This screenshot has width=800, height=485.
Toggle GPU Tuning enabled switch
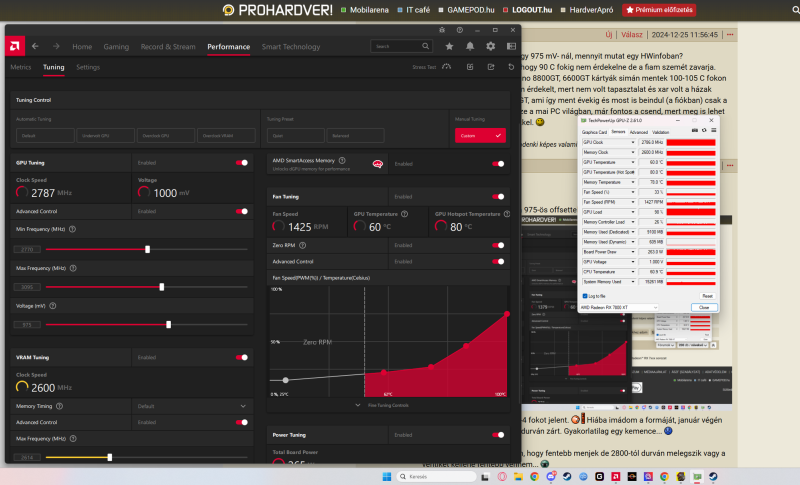242,163
